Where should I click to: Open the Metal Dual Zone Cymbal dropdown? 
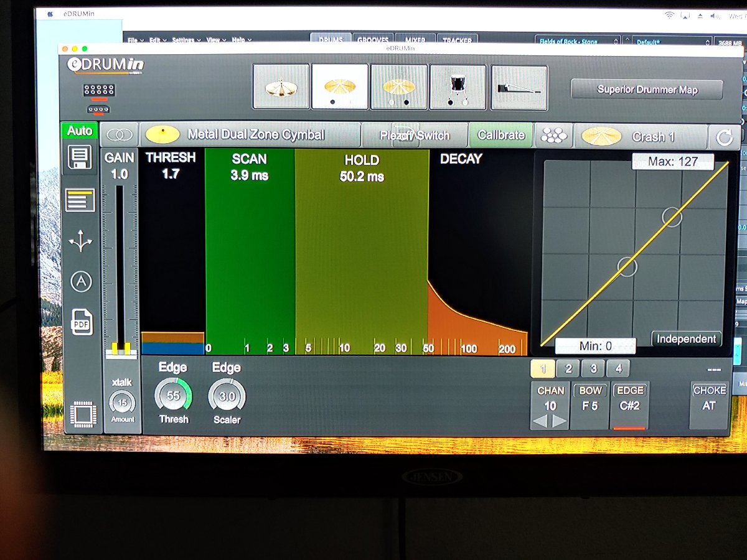(250, 135)
